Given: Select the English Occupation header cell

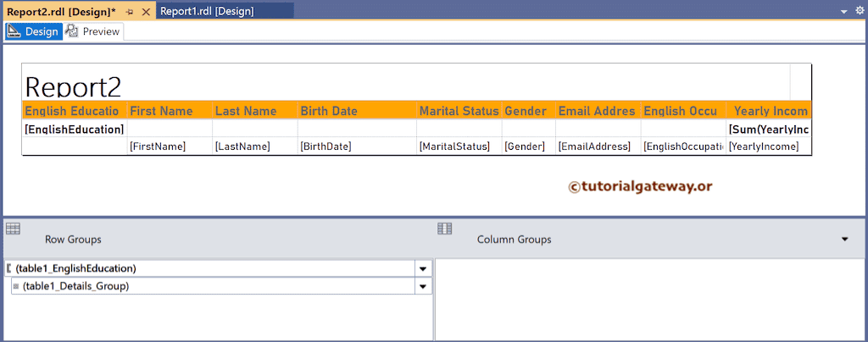Looking at the screenshot, I should coord(684,111).
